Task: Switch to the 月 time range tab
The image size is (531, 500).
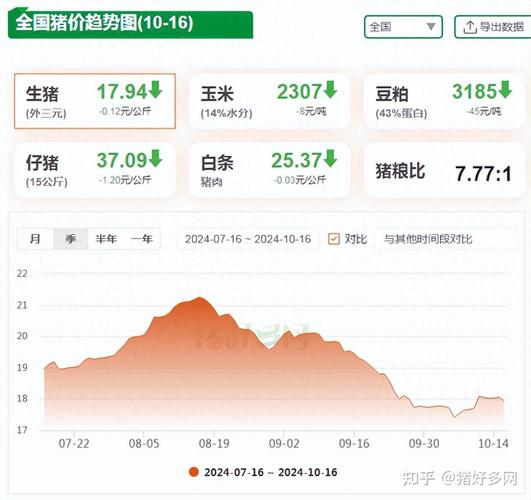Action: pos(35,239)
